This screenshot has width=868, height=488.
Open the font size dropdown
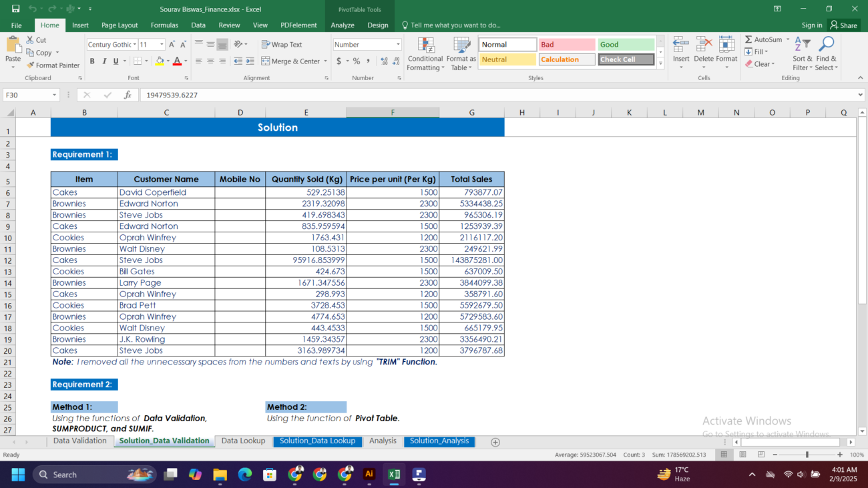(x=162, y=45)
